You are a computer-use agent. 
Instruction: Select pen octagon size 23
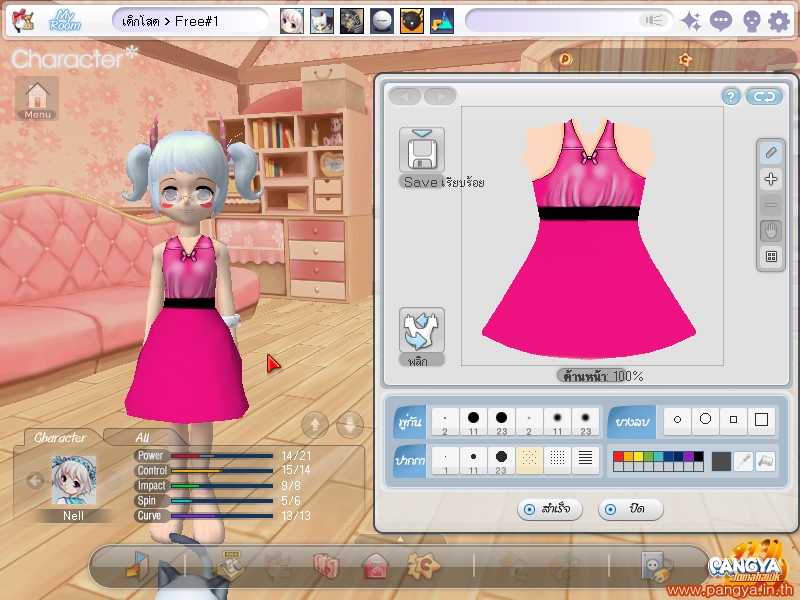coord(501,461)
